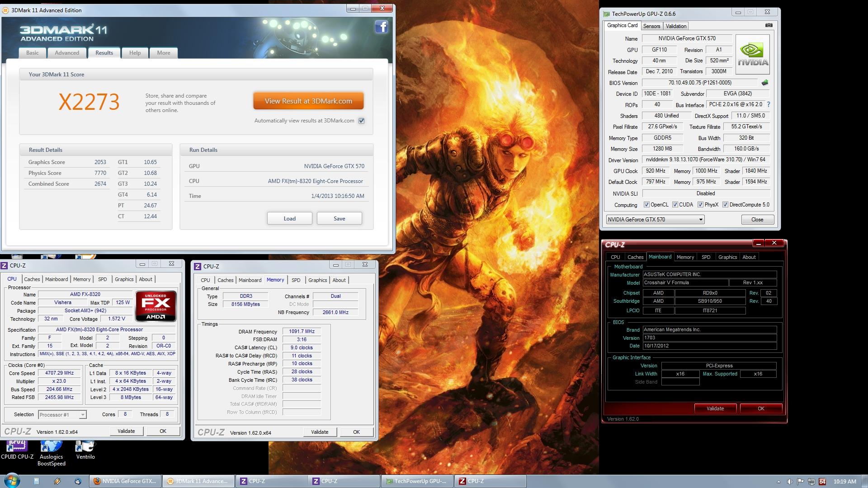The height and width of the screenshot is (488, 868).
Task: Click the AMD FX logo in CPU-Z
Action: click(156, 306)
